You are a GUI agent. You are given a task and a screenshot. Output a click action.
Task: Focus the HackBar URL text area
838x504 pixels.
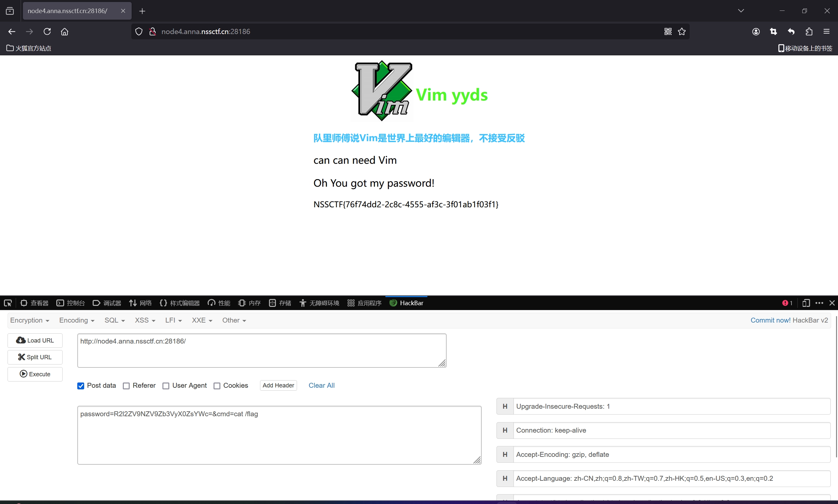(x=262, y=350)
